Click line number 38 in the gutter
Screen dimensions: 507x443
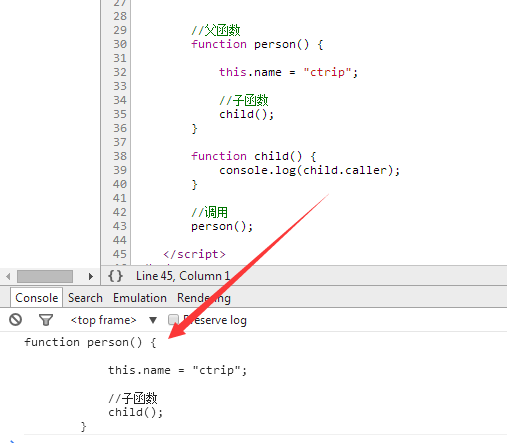(120, 156)
